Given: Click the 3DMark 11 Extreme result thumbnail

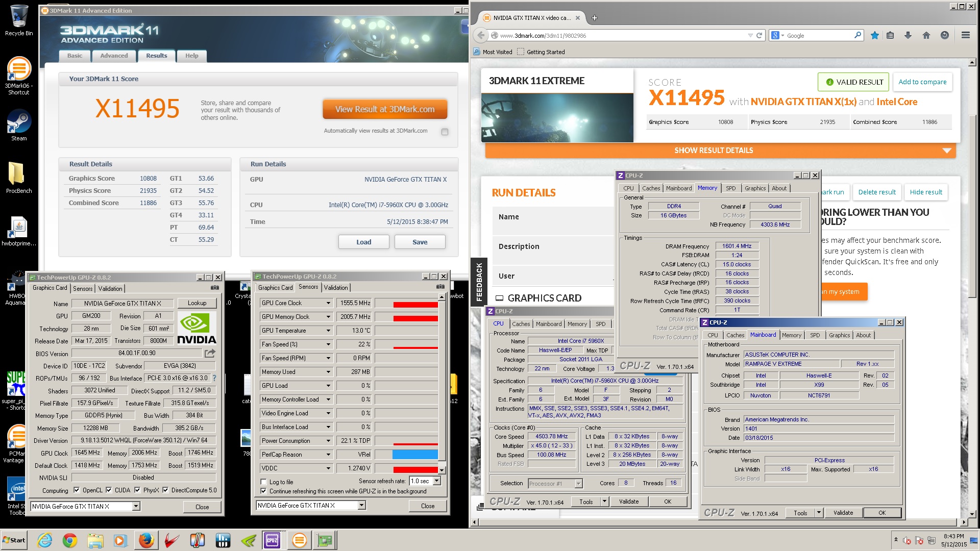Looking at the screenshot, I should point(557,117).
